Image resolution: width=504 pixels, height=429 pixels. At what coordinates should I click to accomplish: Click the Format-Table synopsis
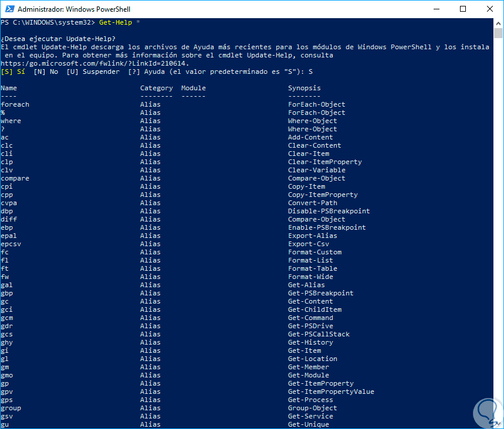(313, 268)
